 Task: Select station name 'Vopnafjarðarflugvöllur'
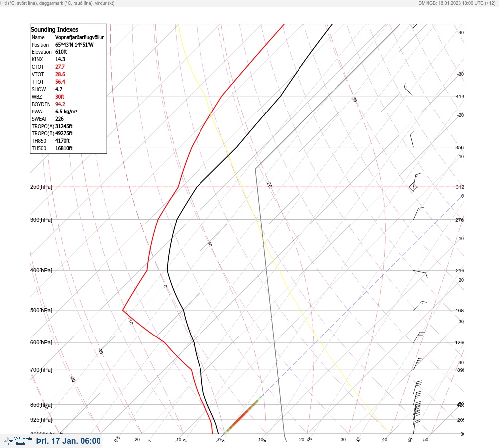pyautogui.click(x=80, y=37)
